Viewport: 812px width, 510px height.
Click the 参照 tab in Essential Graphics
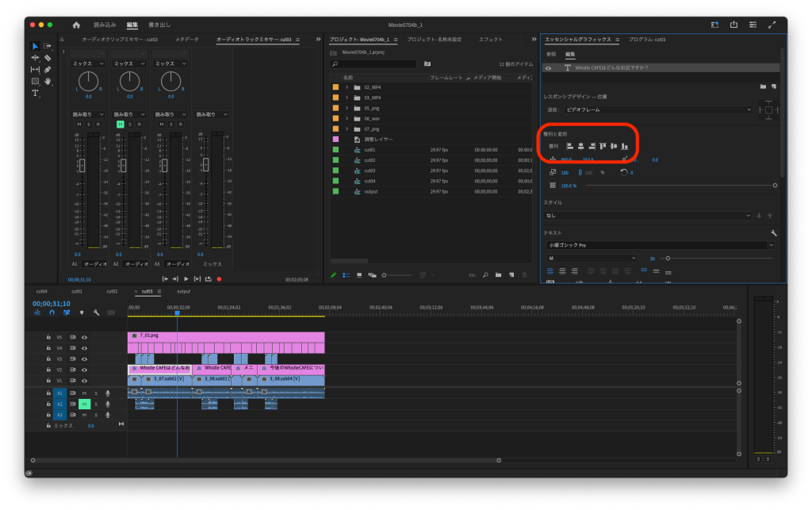click(x=551, y=54)
